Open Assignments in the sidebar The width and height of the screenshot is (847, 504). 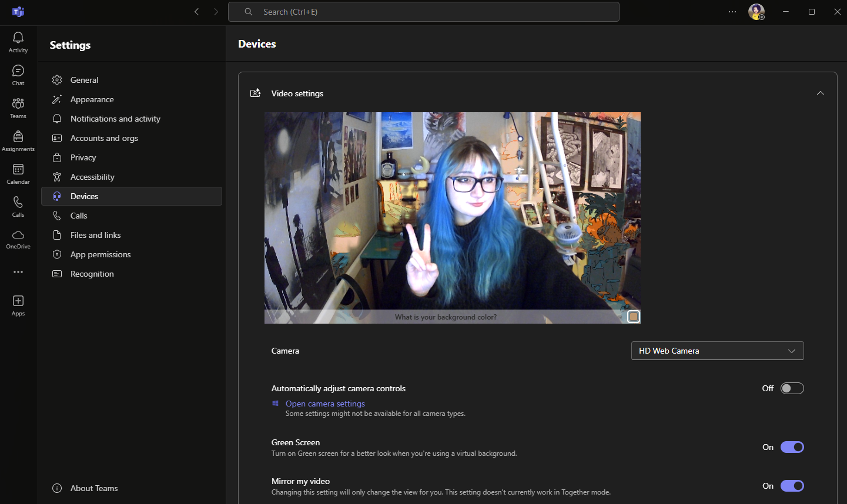point(18,141)
